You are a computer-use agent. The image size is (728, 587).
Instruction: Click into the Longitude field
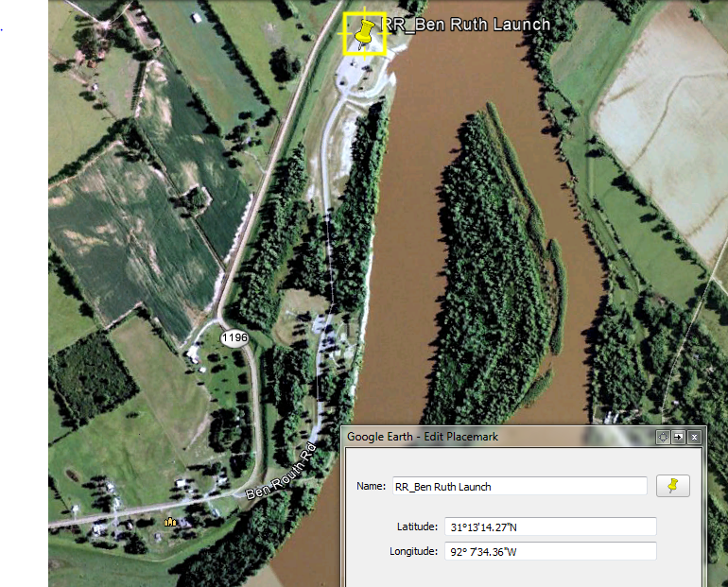tap(550, 551)
